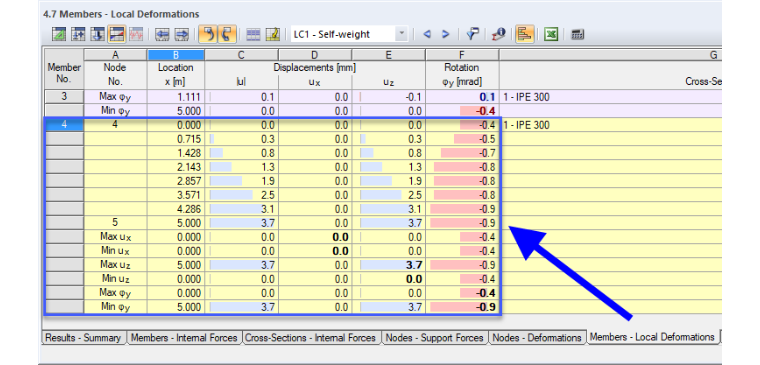Select the Members - Local Deformations tab
The image size is (760, 365).
click(x=652, y=337)
